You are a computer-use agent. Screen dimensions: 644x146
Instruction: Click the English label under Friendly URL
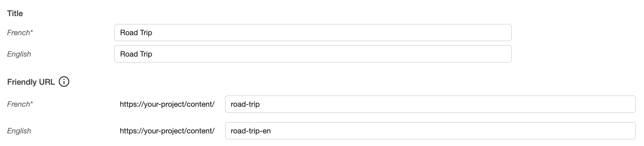click(19, 131)
